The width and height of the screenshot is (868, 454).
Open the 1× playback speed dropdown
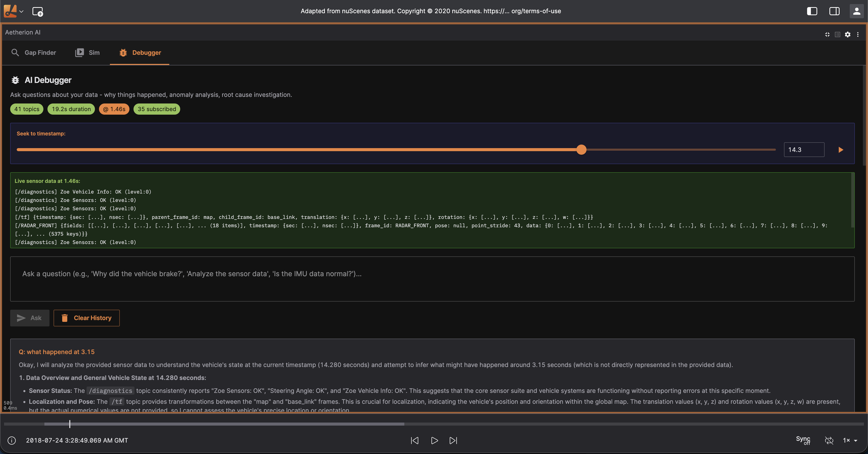850,440
